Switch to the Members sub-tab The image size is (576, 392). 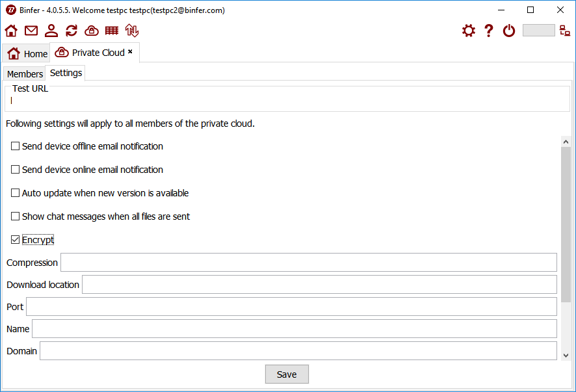pos(25,74)
